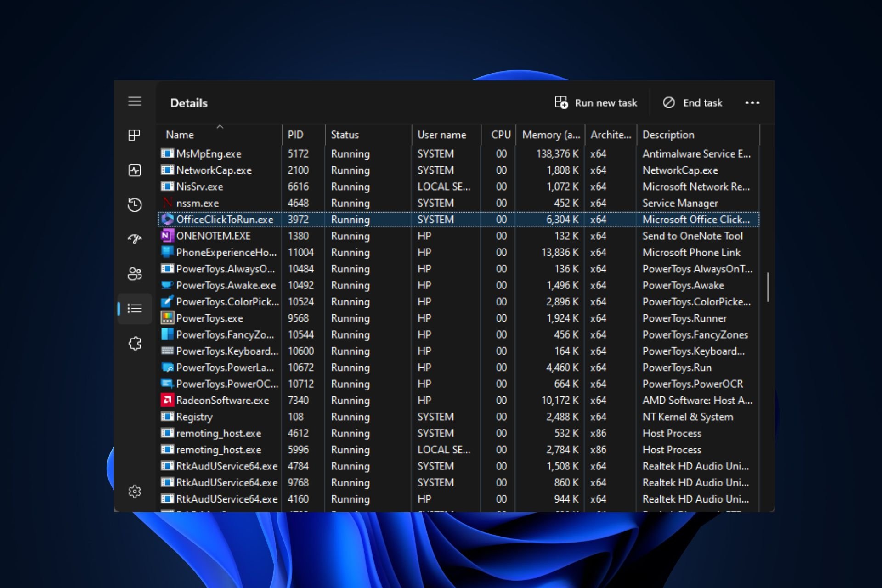Click the NT Kernel & System description
882x588 pixels.
click(688, 417)
